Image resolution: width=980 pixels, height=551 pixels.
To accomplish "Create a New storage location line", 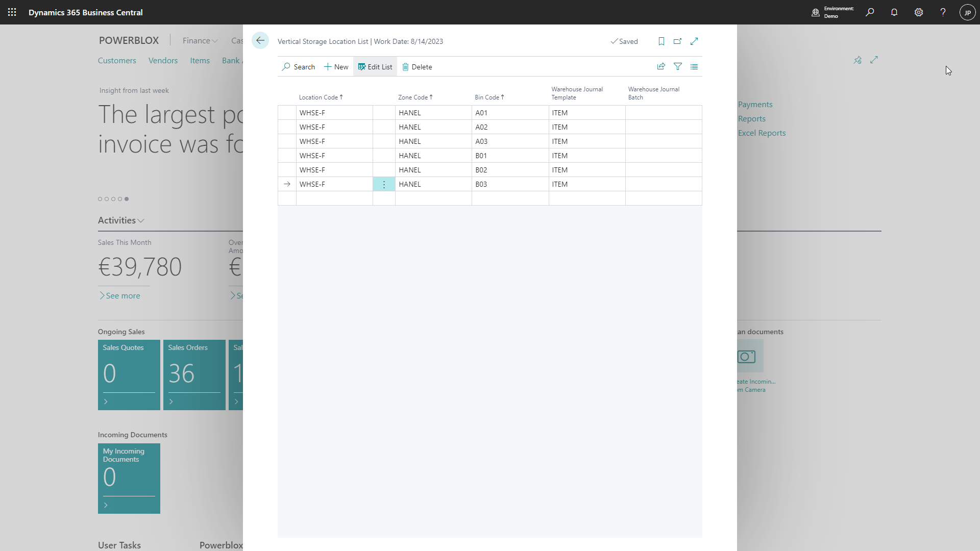I will click(336, 67).
